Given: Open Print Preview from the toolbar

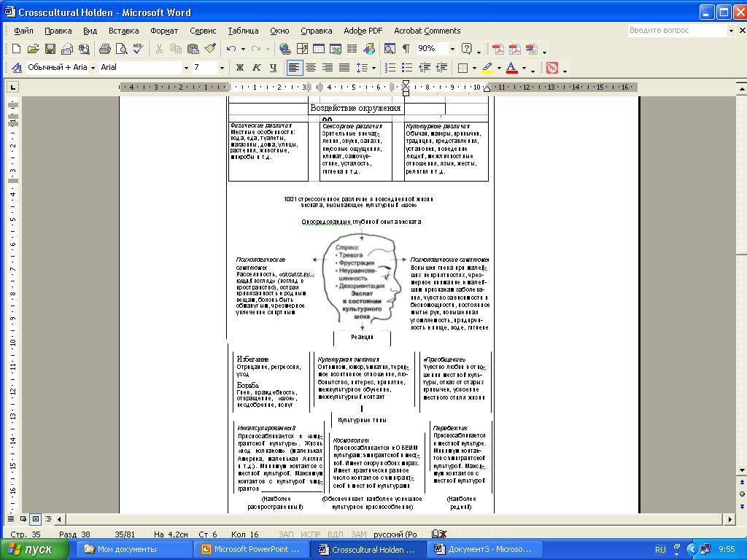Looking at the screenshot, I should 122,49.
